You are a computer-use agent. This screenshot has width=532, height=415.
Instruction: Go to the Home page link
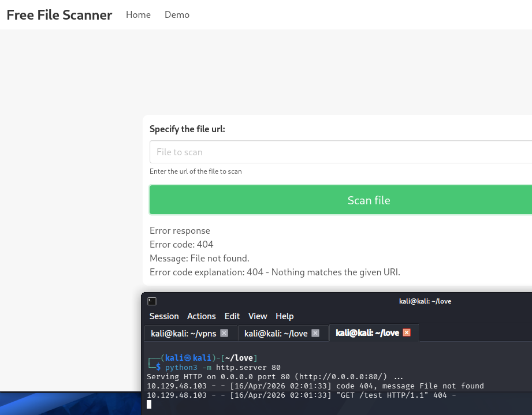pyautogui.click(x=138, y=15)
